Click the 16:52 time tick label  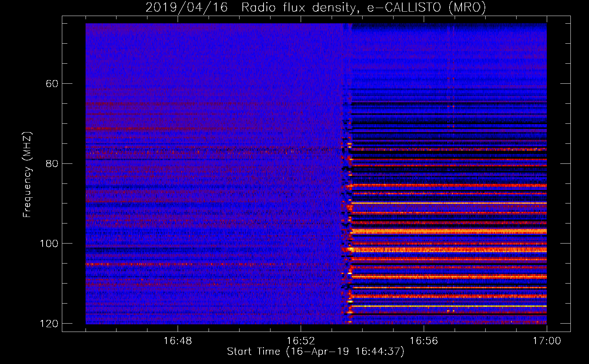tap(301, 341)
